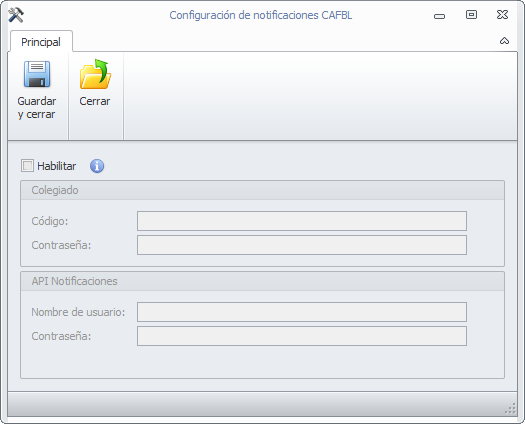Minimize the configuration window
The image size is (525, 424).
coord(439,16)
